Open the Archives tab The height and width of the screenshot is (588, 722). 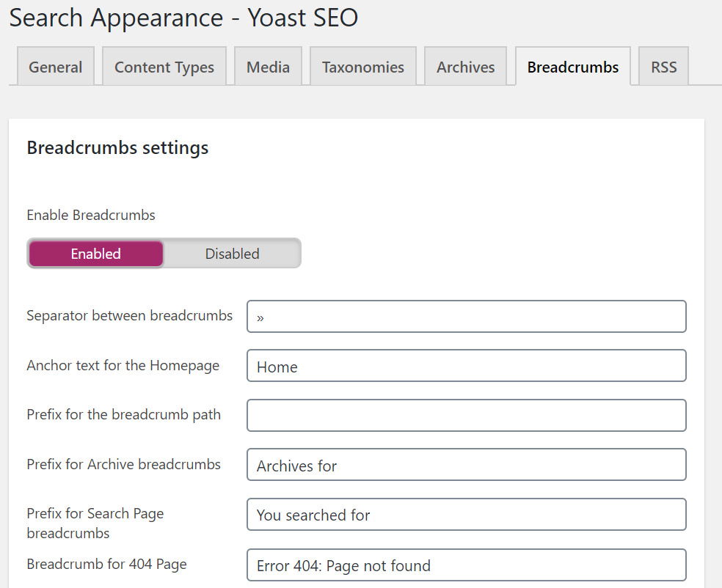[465, 67]
